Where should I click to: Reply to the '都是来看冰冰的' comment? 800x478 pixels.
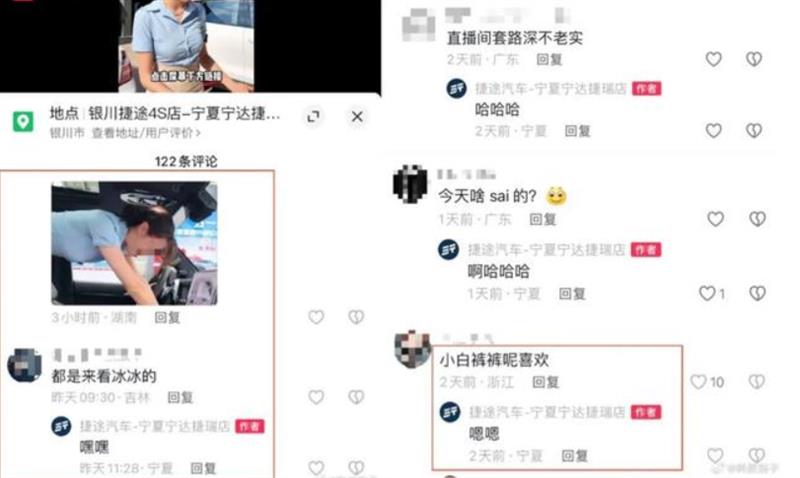coord(180,397)
